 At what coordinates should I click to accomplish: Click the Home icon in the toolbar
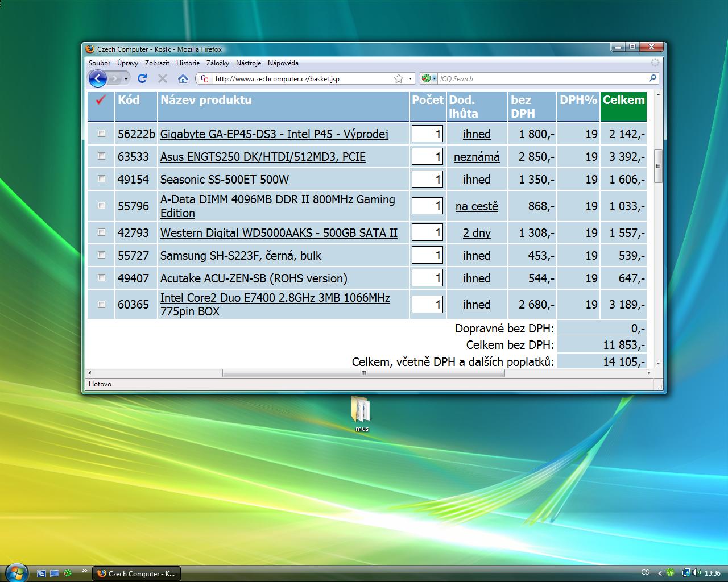point(183,78)
